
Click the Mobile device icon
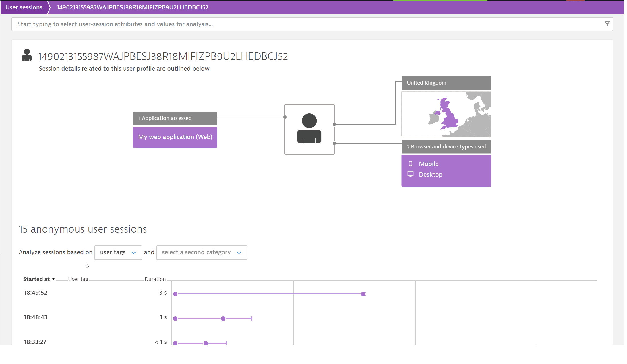(411, 164)
